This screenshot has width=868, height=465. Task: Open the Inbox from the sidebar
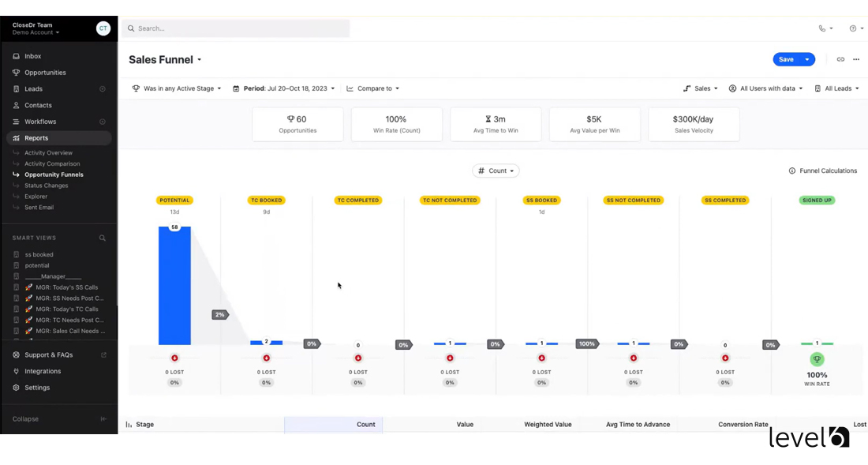pyautogui.click(x=32, y=55)
